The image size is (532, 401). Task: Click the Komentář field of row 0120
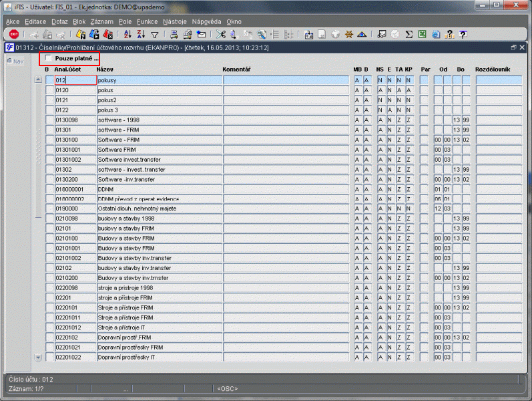pos(286,90)
